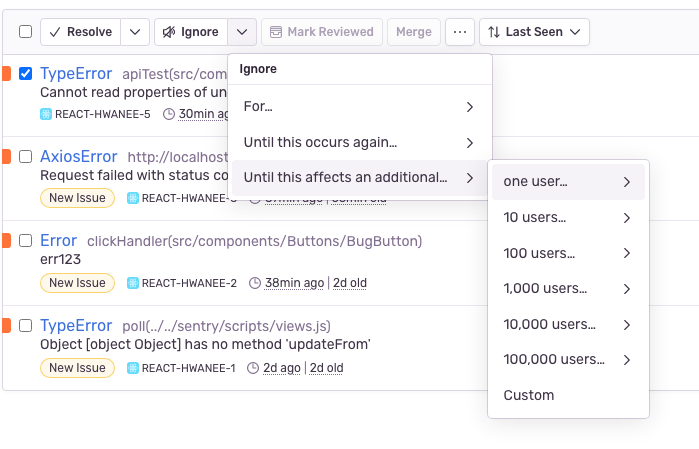The image size is (699, 449).
Task: Select 'Custom' in the users submenu
Action: pos(529,395)
